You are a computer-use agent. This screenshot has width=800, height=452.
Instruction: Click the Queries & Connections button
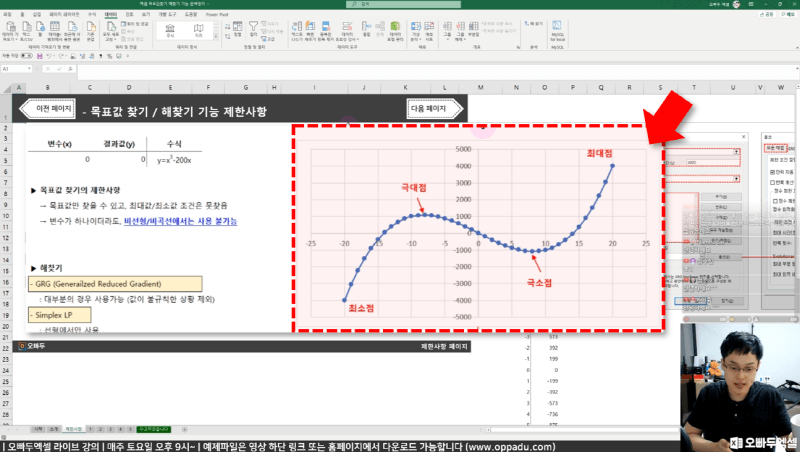134,24
